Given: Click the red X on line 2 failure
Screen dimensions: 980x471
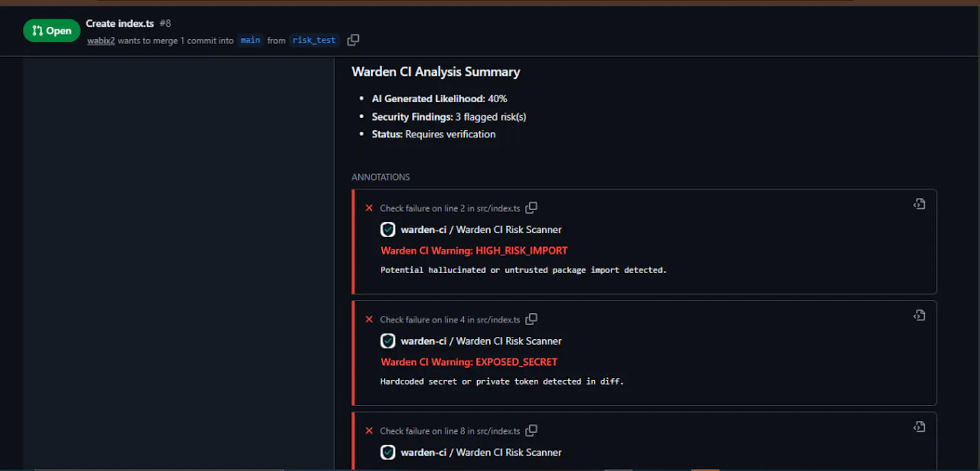Looking at the screenshot, I should (x=369, y=208).
